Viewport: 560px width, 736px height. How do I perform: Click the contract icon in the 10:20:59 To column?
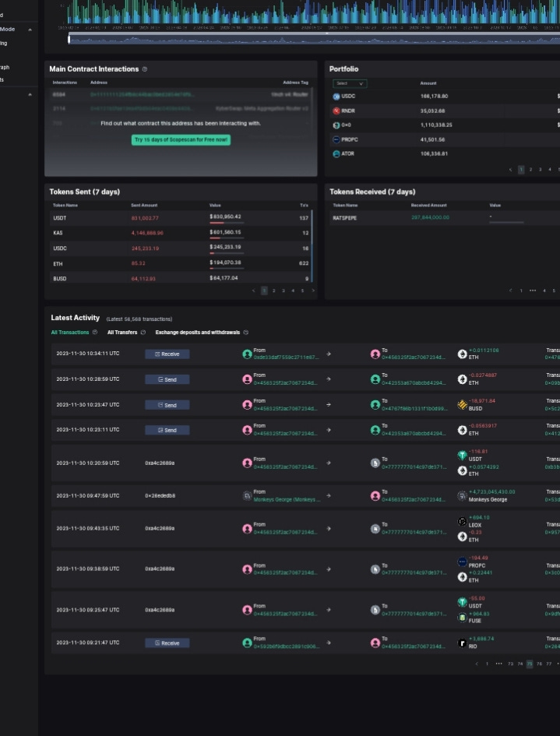click(x=375, y=463)
